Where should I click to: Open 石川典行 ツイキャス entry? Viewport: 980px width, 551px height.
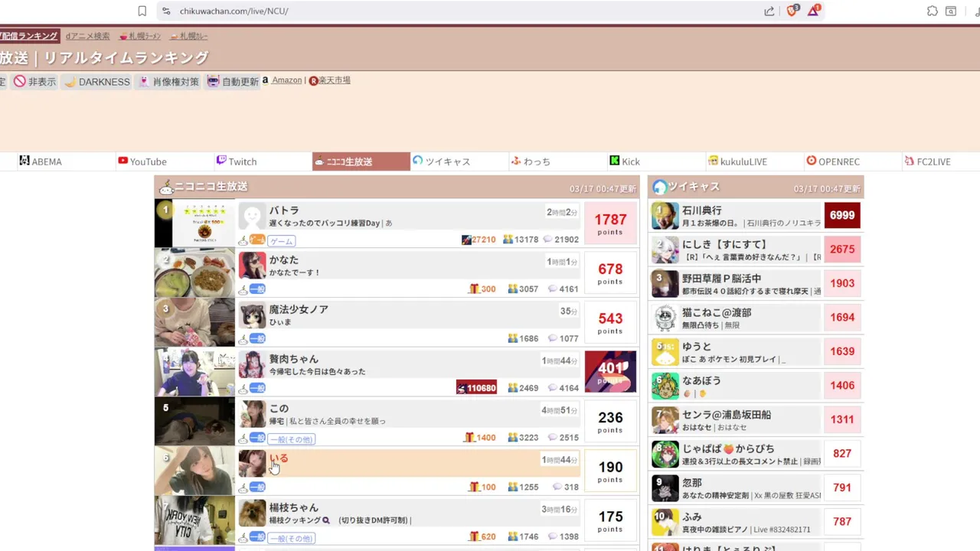click(x=756, y=216)
